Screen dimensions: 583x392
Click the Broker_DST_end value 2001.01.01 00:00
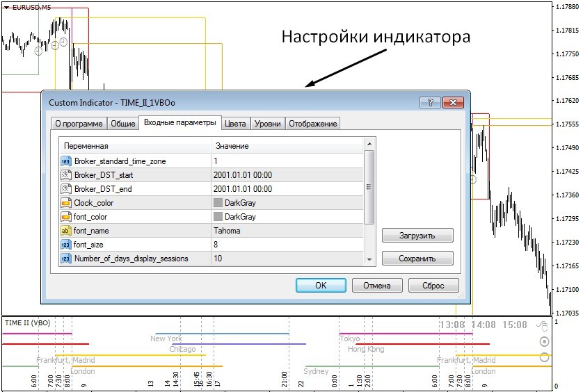[243, 189]
